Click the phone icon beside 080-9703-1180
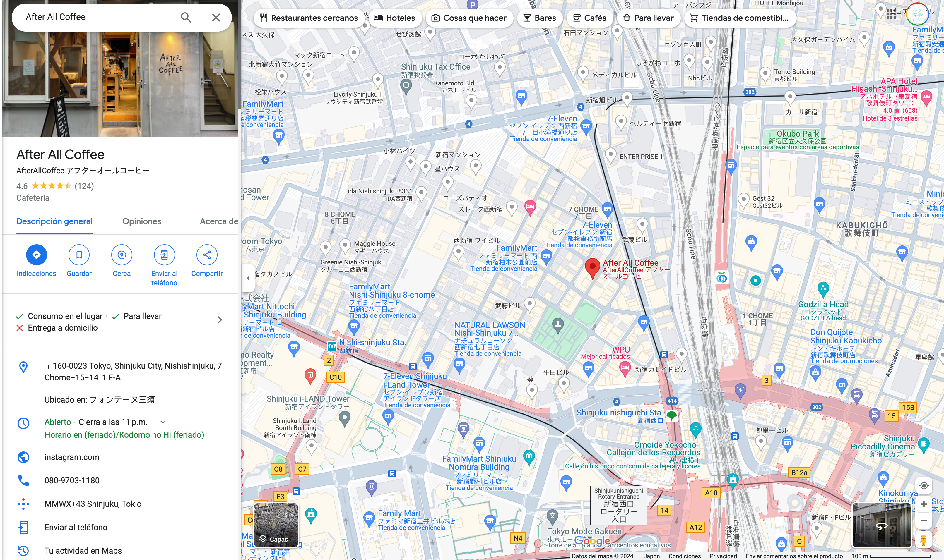The image size is (944, 560). click(23, 480)
